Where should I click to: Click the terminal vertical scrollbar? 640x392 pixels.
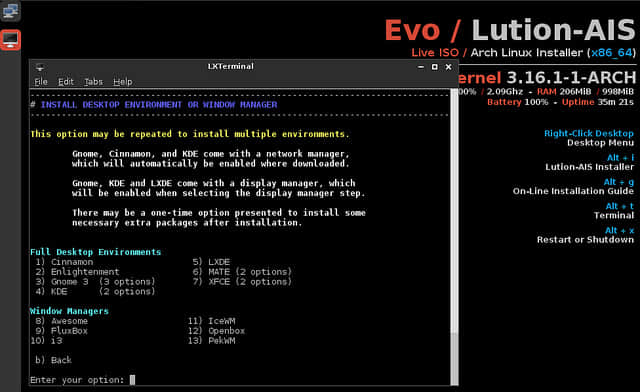pyautogui.click(x=454, y=237)
